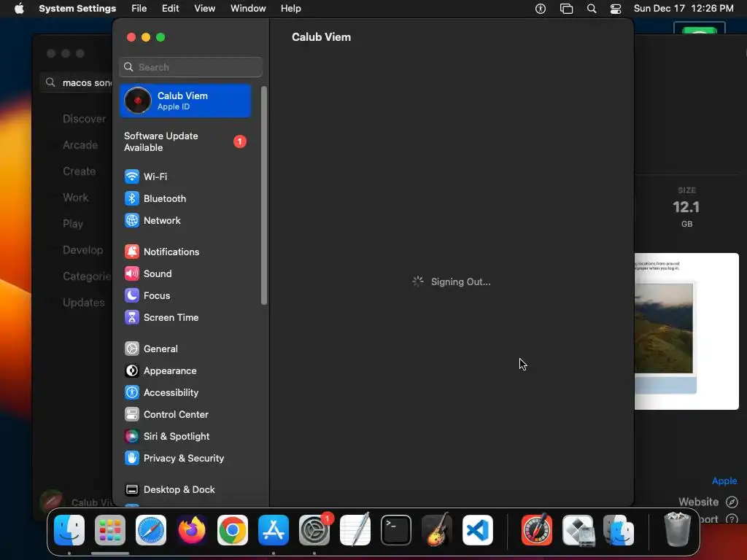Viewport: 747px width, 560px height.
Task: Open the File menu
Action: tap(139, 9)
